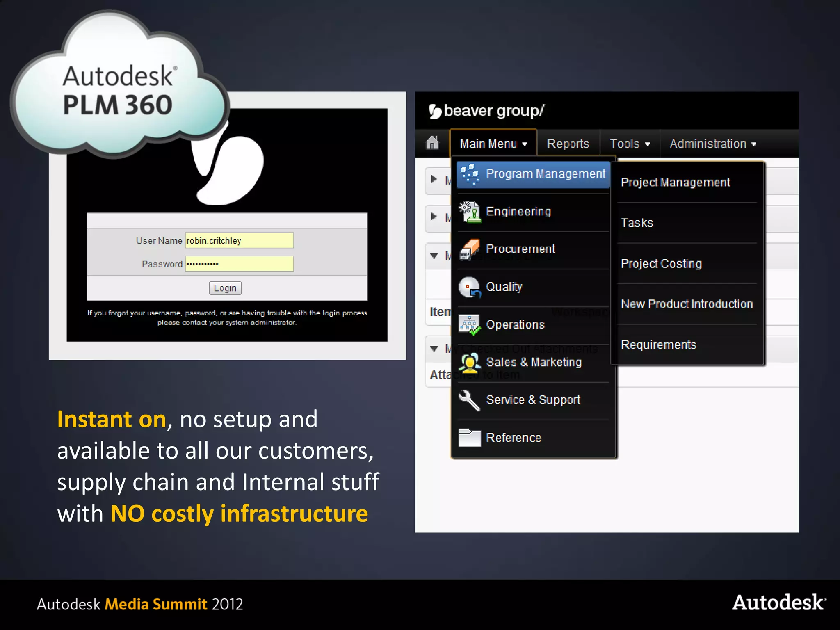The width and height of the screenshot is (840, 630).
Task: Select New Product Introduction submenu item
Action: click(687, 304)
